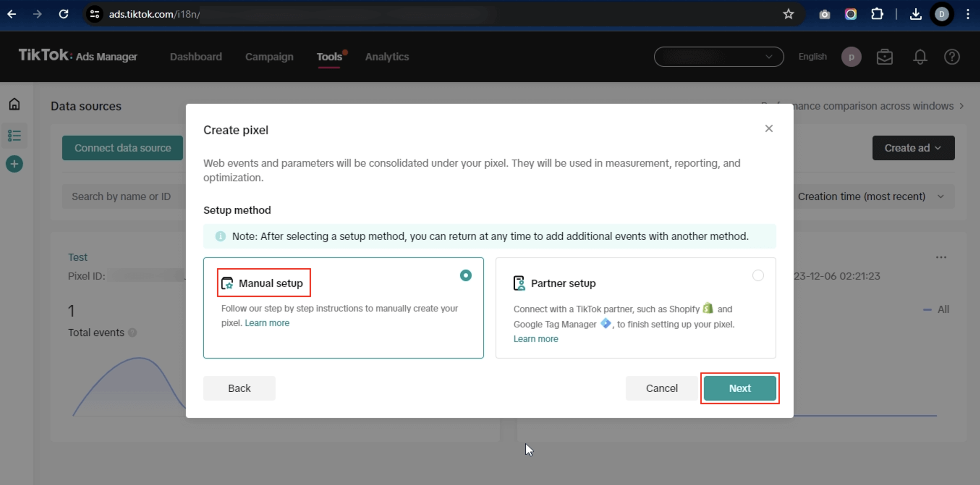Click the briefcase icon in header

[x=885, y=57]
